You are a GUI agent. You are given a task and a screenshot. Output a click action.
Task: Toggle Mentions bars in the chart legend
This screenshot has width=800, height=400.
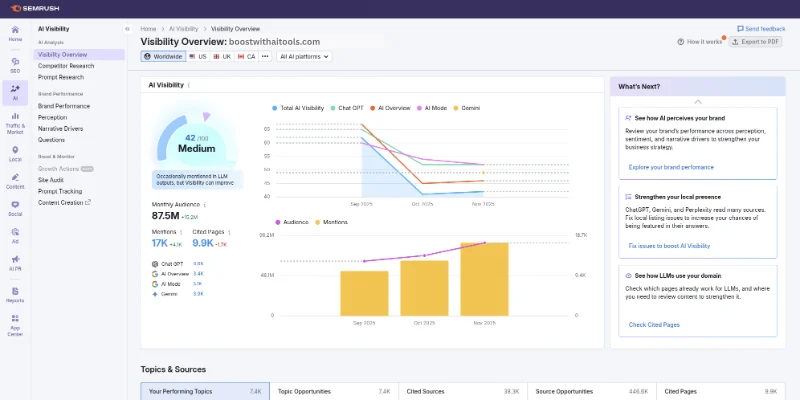(x=331, y=221)
